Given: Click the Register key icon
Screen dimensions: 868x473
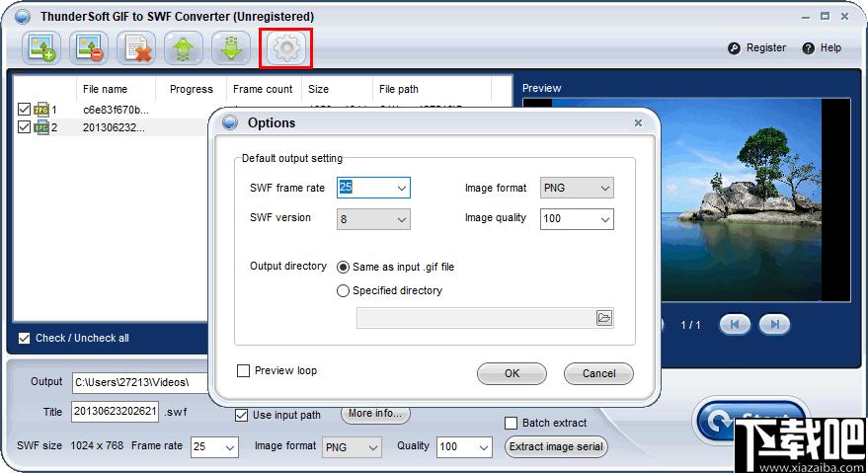Looking at the screenshot, I should 734,48.
